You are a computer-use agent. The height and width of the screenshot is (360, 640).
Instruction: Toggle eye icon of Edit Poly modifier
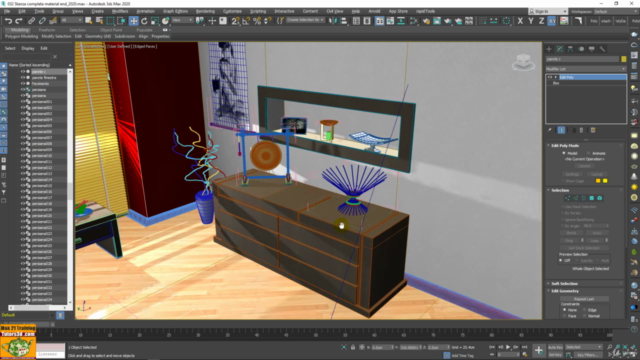(x=550, y=77)
